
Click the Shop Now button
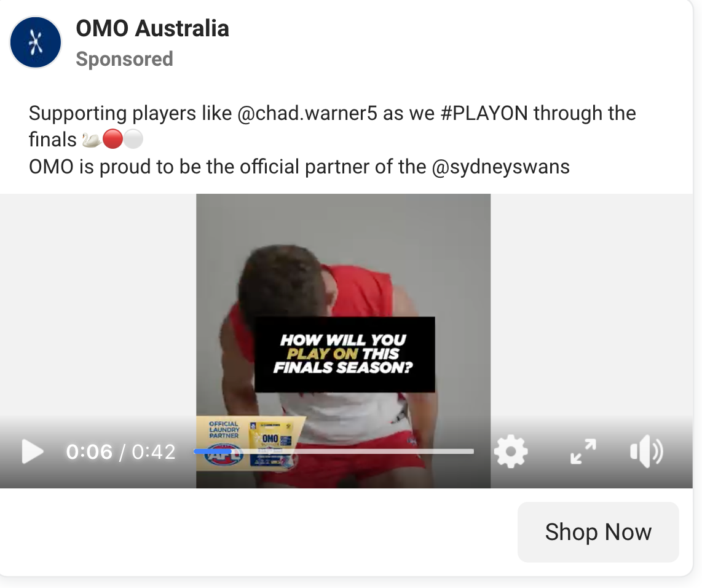point(598,532)
